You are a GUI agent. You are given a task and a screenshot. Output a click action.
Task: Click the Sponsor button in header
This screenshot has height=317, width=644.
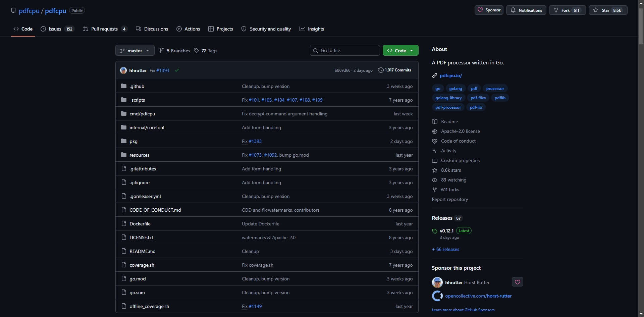tap(489, 10)
